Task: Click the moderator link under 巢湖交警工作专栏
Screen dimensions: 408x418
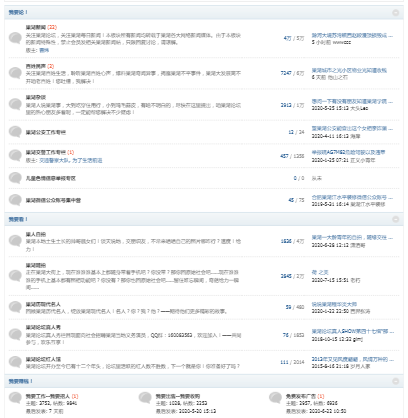Action: pos(71,160)
